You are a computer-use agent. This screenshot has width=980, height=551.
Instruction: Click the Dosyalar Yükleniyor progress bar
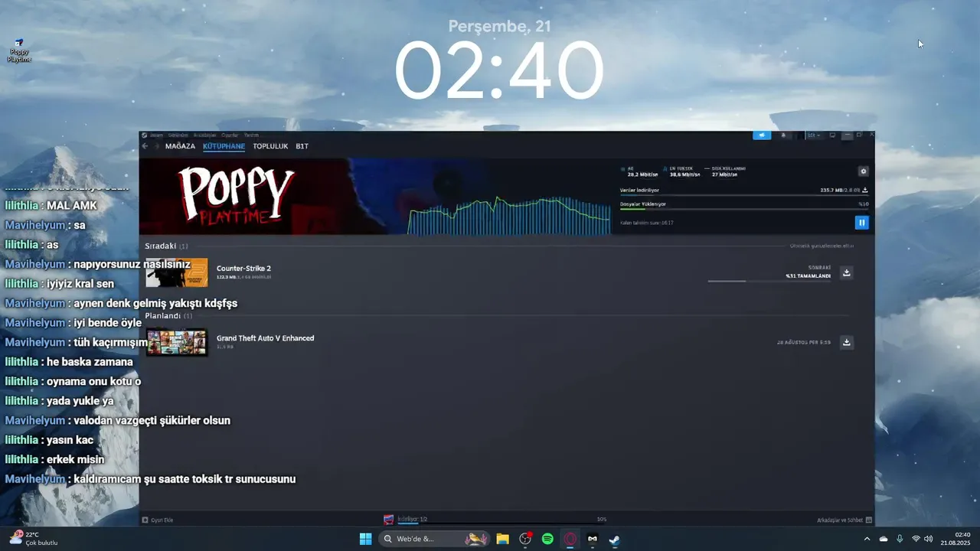tap(744, 209)
